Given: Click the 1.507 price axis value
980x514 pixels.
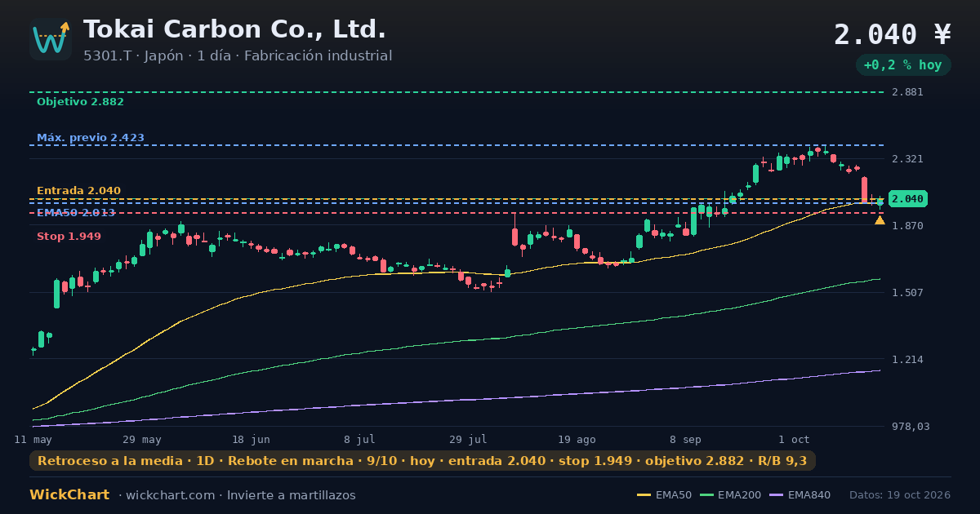Looking at the screenshot, I should coord(907,293).
